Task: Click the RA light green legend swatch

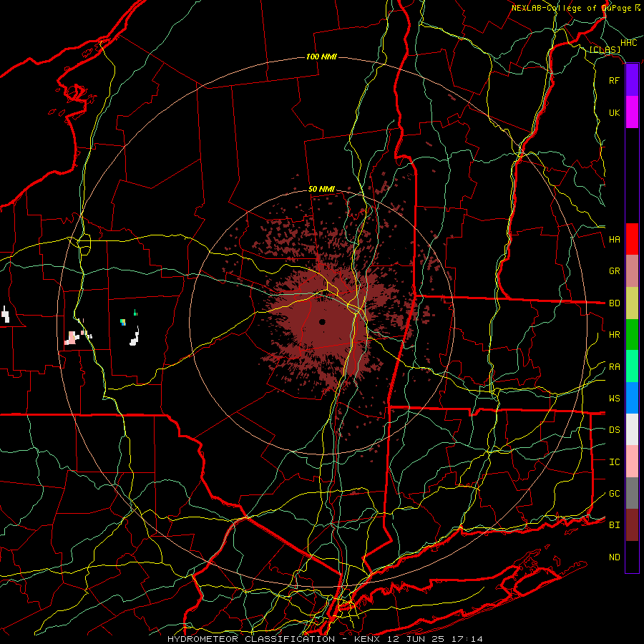Action: click(x=632, y=366)
